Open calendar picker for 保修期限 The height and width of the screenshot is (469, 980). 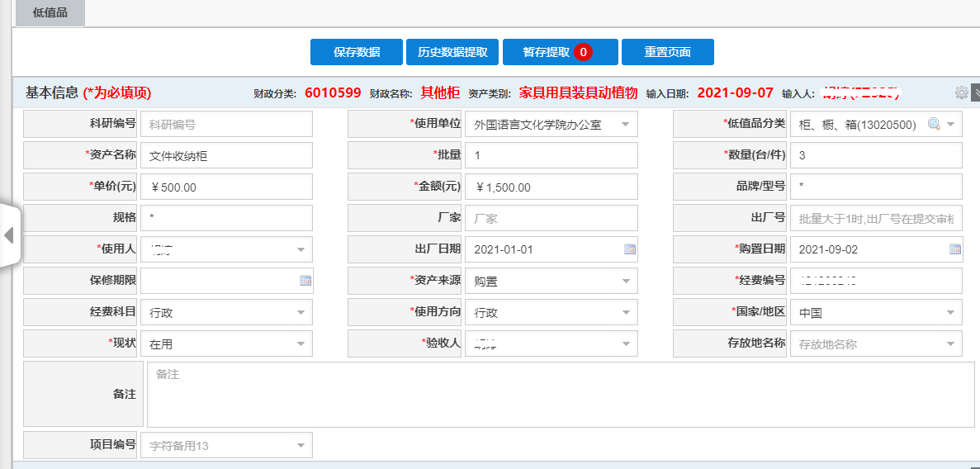(305, 281)
